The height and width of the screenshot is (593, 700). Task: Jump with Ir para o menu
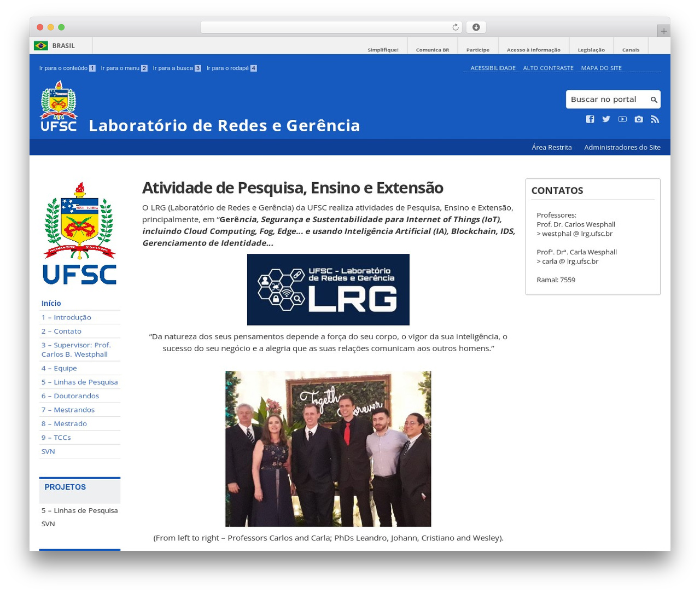pyautogui.click(x=124, y=68)
